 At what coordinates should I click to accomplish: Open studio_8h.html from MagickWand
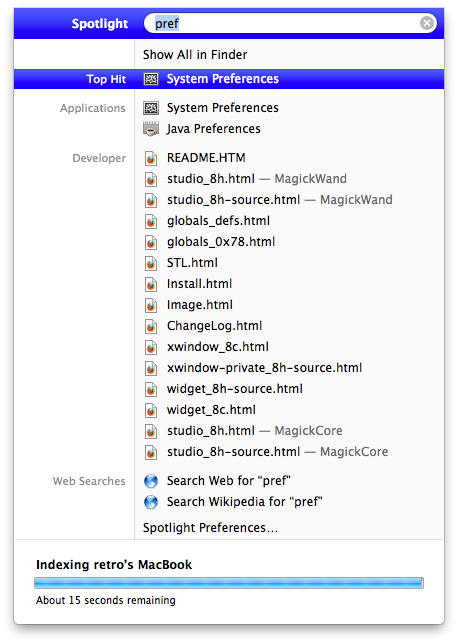[x=257, y=179]
